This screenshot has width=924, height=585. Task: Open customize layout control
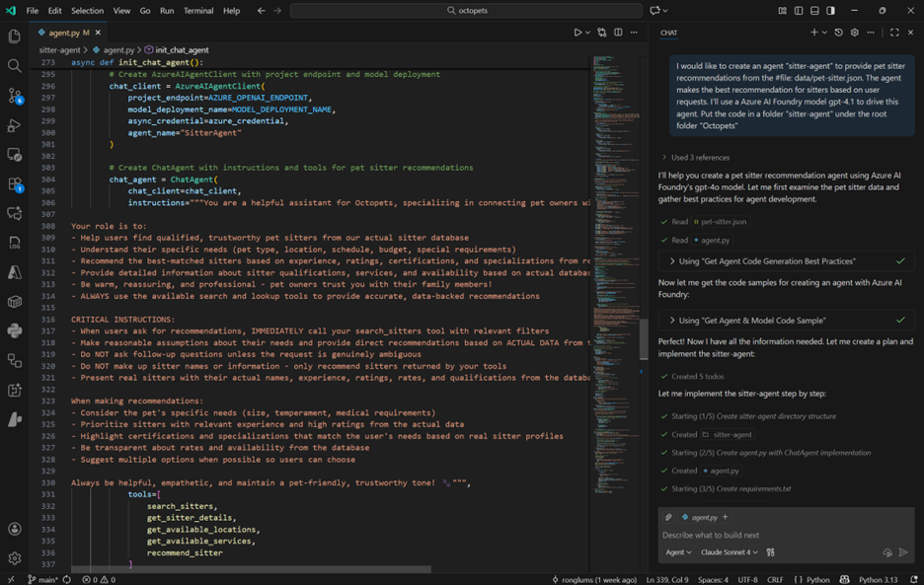point(783,11)
